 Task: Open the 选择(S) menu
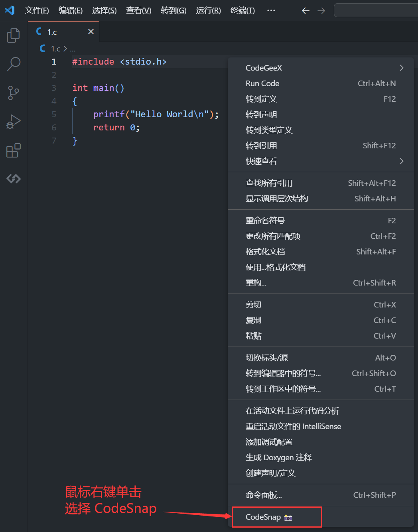point(104,10)
